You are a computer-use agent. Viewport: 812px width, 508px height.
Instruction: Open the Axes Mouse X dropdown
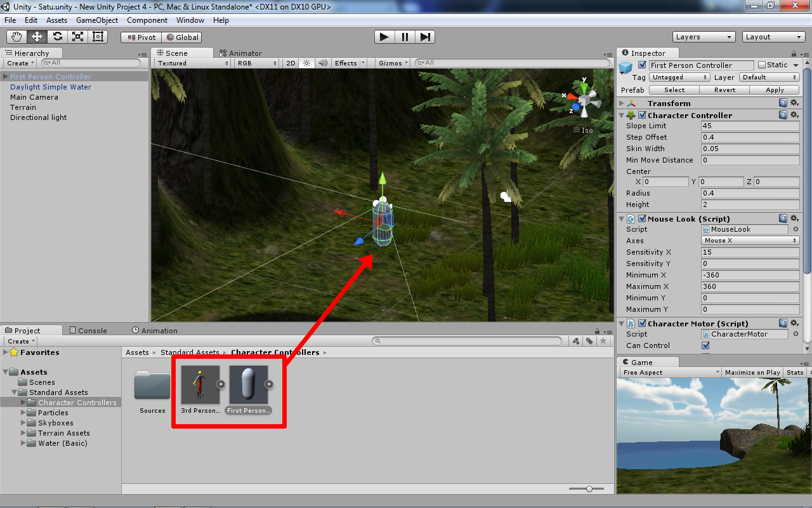(750, 241)
